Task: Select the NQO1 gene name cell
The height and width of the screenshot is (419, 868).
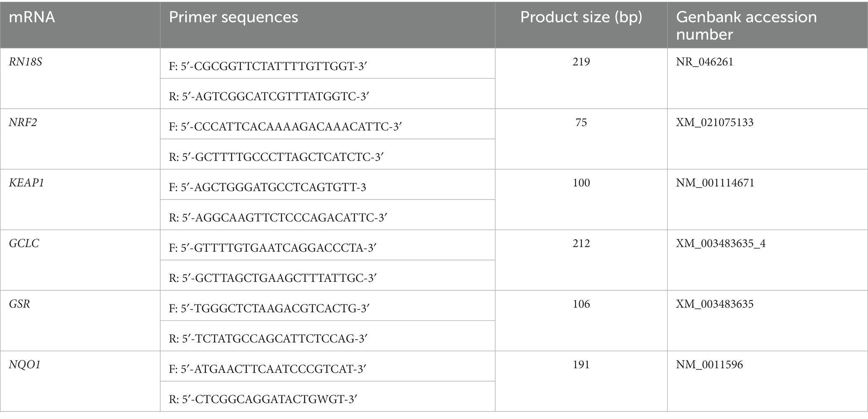Action: point(25,364)
